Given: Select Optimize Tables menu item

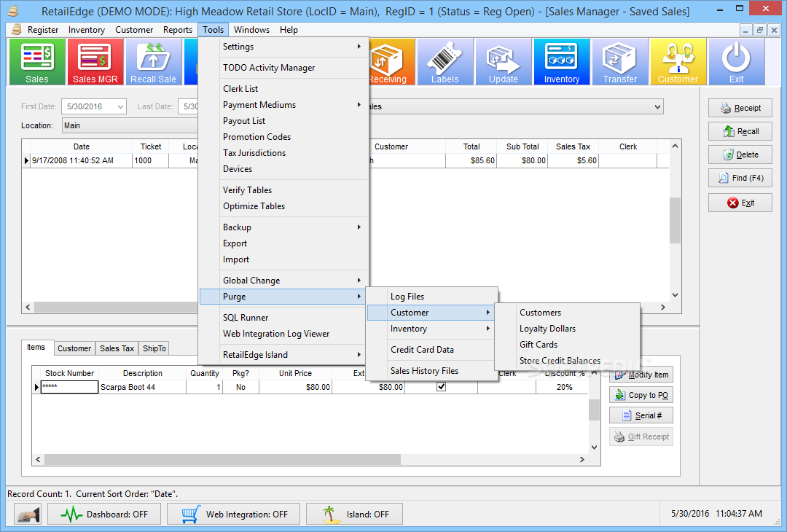Looking at the screenshot, I should click(284, 206).
